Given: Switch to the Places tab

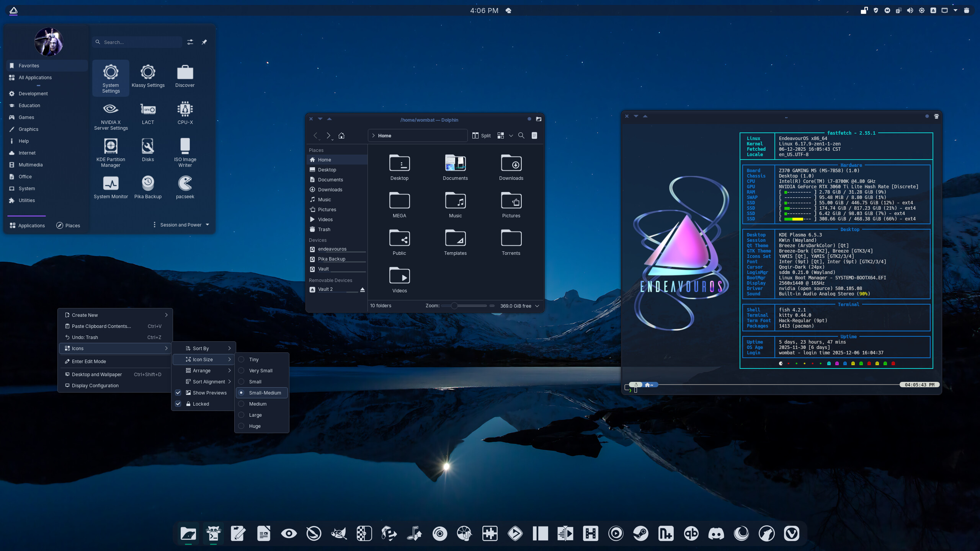Looking at the screenshot, I should 68,225.
